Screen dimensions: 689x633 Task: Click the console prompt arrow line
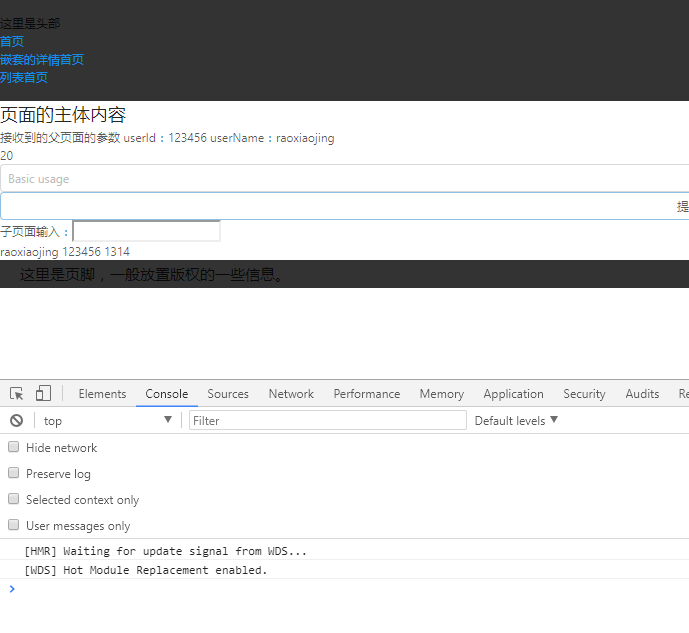pyautogui.click(x=344, y=589)
